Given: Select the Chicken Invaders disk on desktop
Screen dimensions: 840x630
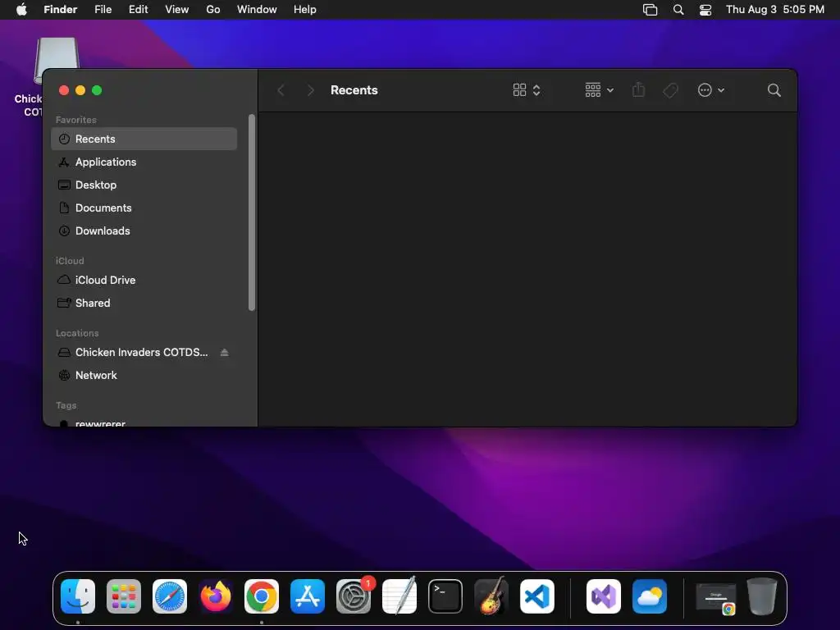Looking at the screenshot, I should 57,52.
